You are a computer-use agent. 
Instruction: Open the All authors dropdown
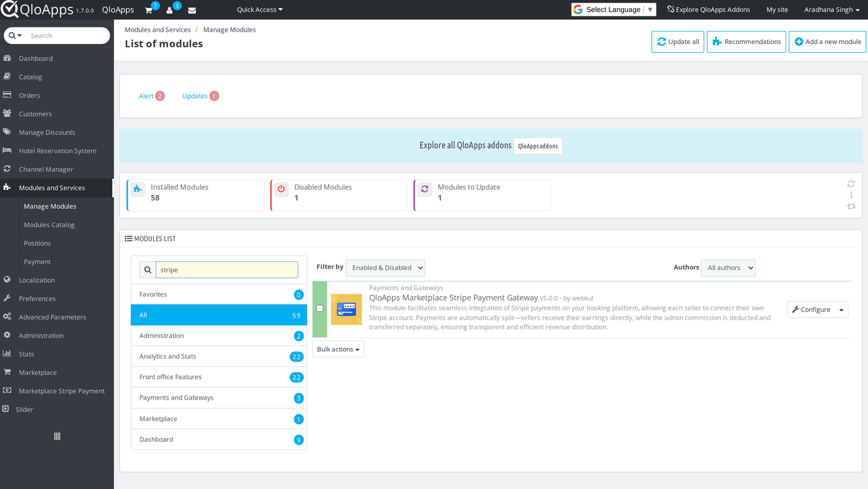click(728, 267)
